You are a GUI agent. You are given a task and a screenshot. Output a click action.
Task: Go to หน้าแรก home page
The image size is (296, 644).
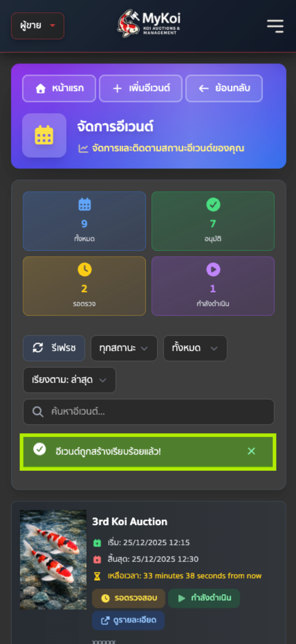point(59,88)
